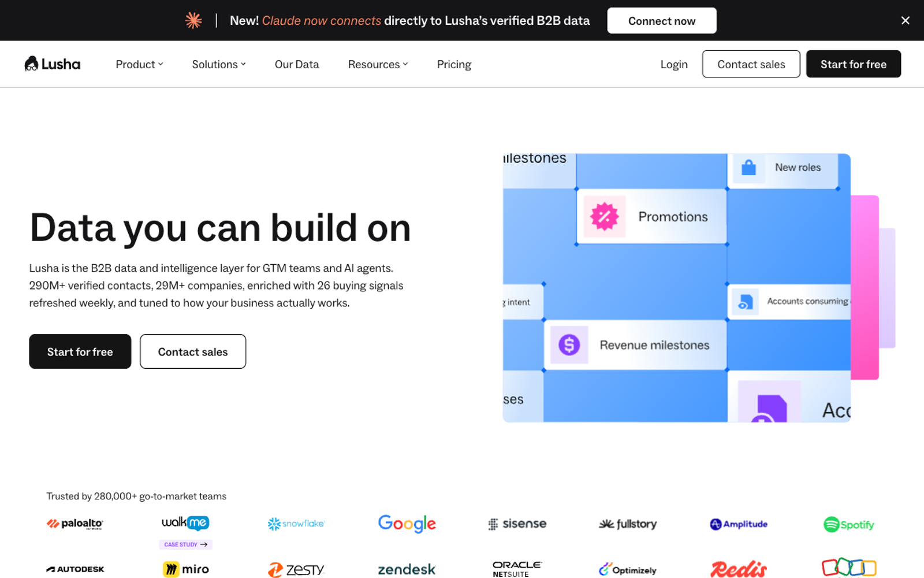The height and width of the screenshot is (578, 924).
Task: Click the New roles shopping bag icon
Action: pyautogui.click(x=749, y=168)
